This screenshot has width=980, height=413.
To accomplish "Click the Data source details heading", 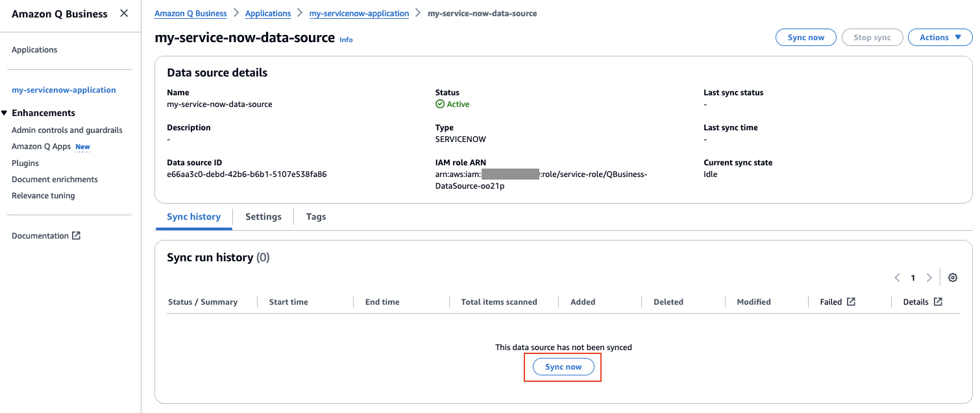I will (217, 73).
